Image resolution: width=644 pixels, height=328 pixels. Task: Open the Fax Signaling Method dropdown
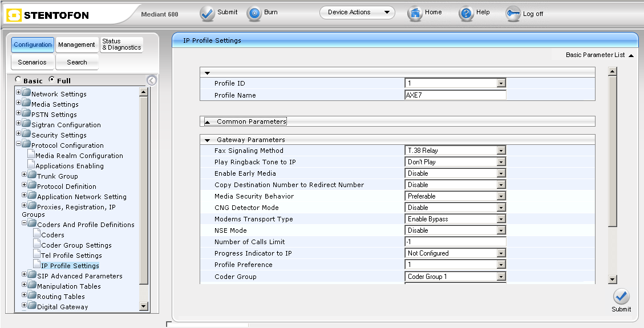pyautogui.click(x=501, y=151)
